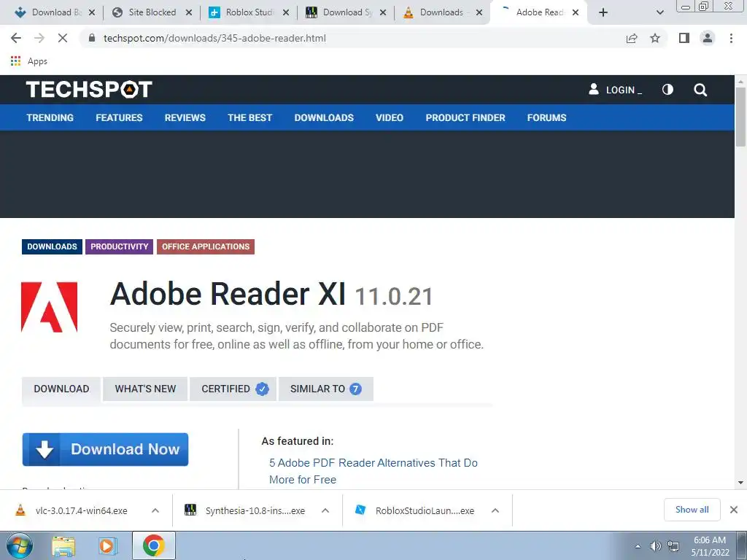Open the Chrome profile avatar
The height and width of the screenshot is (560, 747).
[x=708, y=38]
